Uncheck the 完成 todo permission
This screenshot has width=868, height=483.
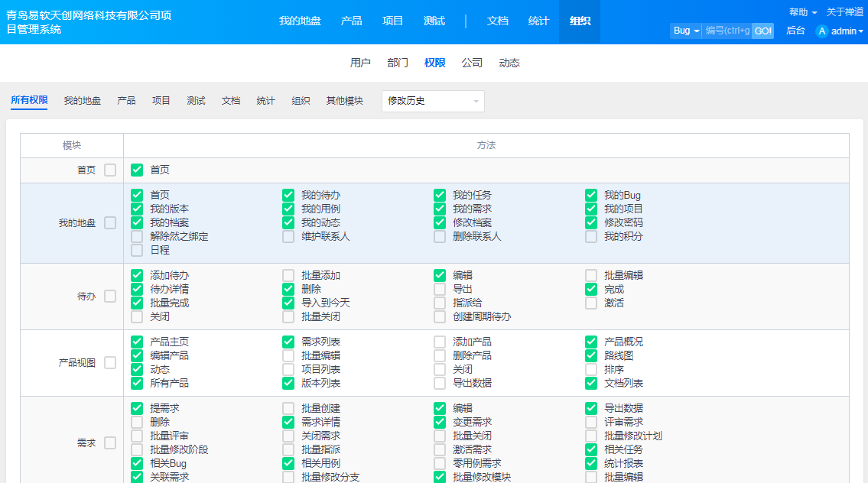pos(591,289)
